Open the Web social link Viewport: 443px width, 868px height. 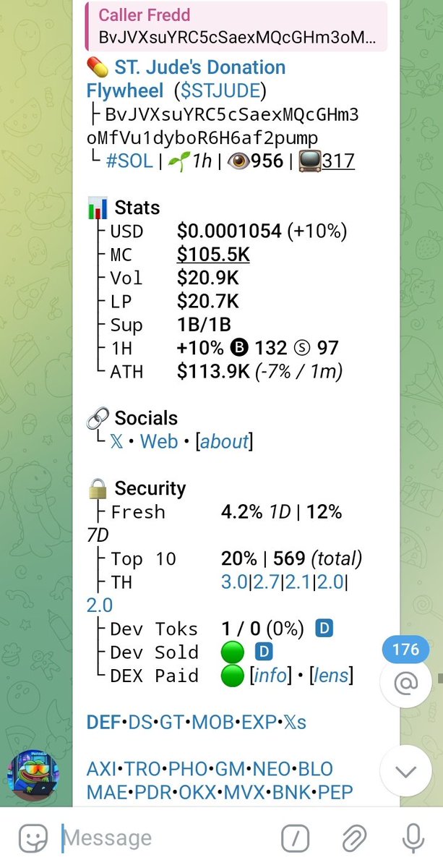(159, 441)
